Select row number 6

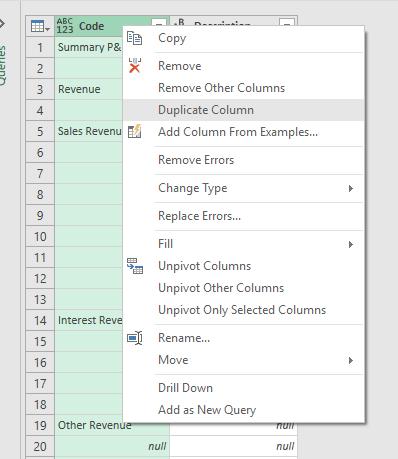tap(40, 152)
